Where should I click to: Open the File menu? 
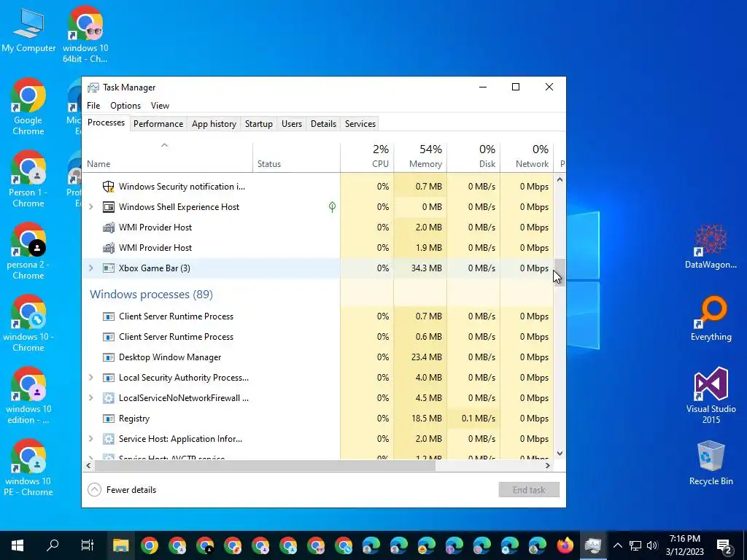coord(93,106)
